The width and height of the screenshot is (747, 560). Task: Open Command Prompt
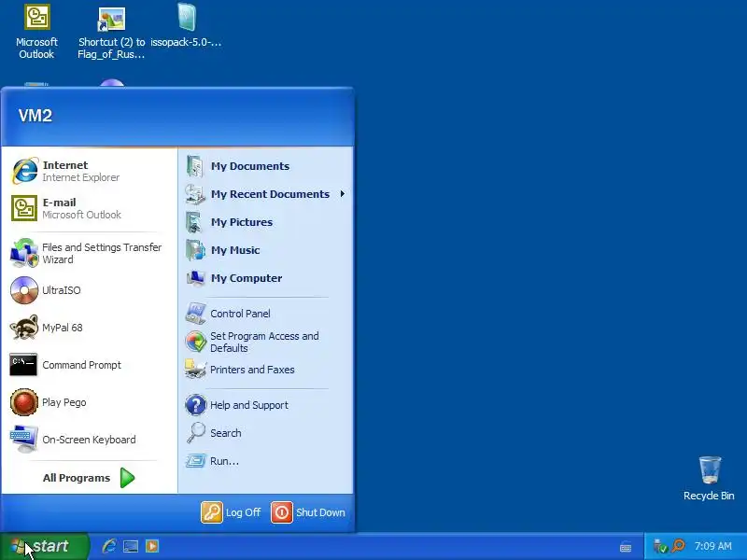[89, 365]
